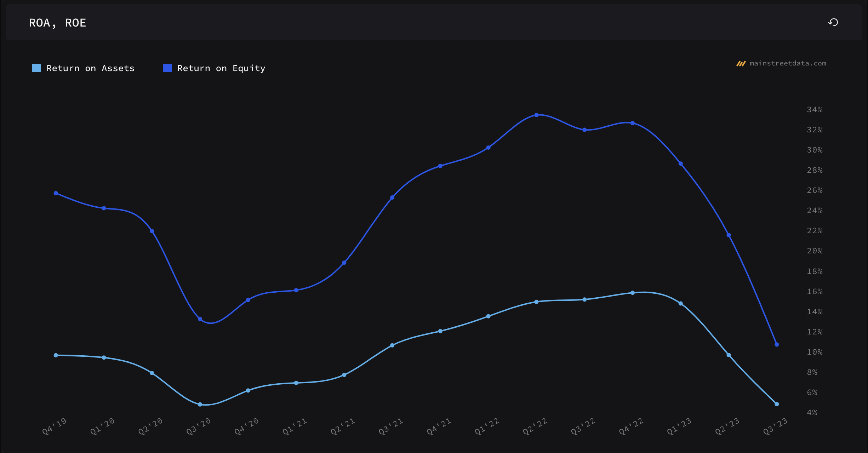868x453 pixels.
Task: Select ROE data point at Q4'19
Action: click(56, 193)
